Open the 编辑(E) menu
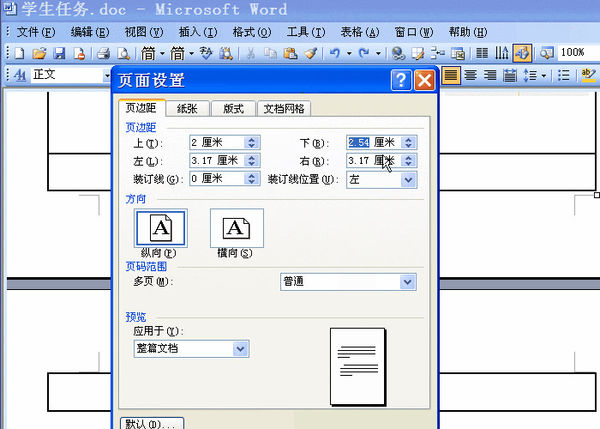The image size is (600, 429). coord(90,32)
